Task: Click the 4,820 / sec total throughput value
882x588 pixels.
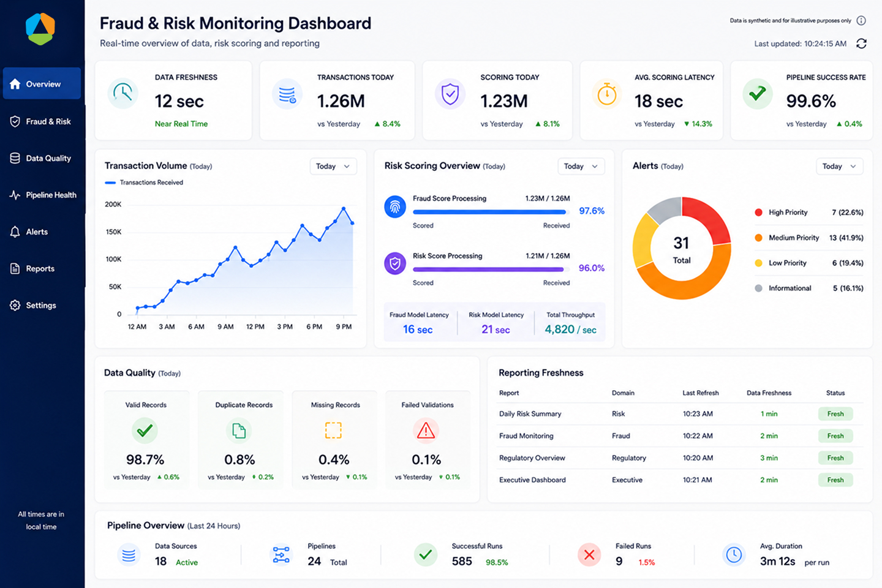Action: coord(570,330)
